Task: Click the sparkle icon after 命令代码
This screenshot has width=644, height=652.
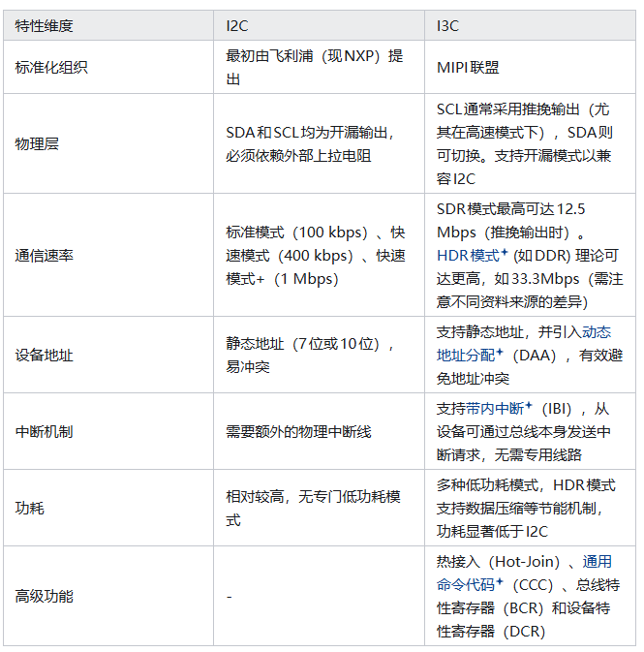Action: coord(501,584)
